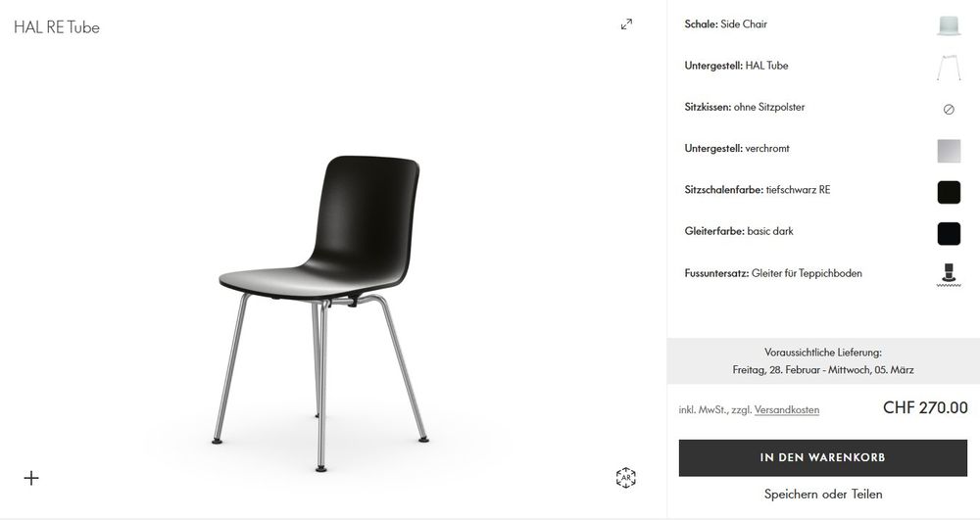Follow the Versandkosten link
The width and height of the screenshot is (980, 520).
tap(786, 410)
